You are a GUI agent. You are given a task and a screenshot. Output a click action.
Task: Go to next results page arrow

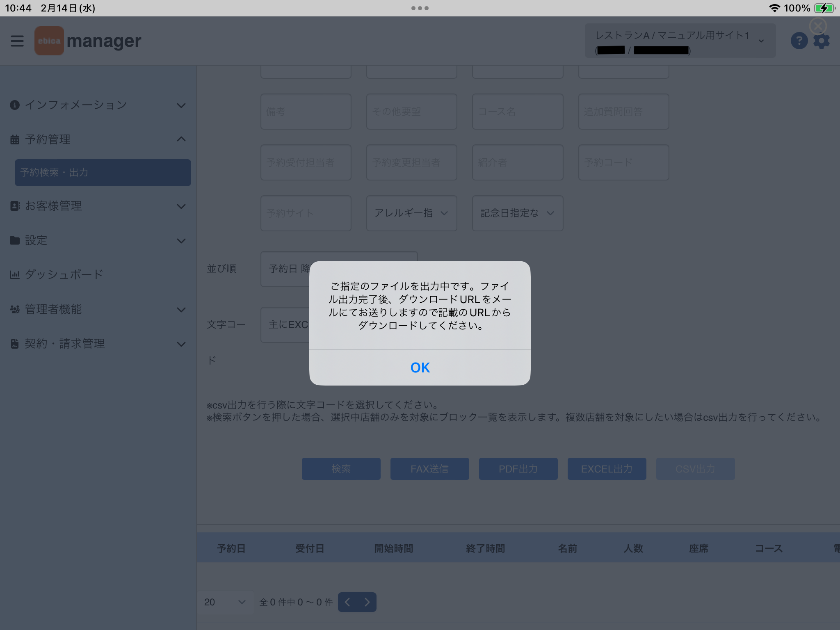tap(367, 602)
